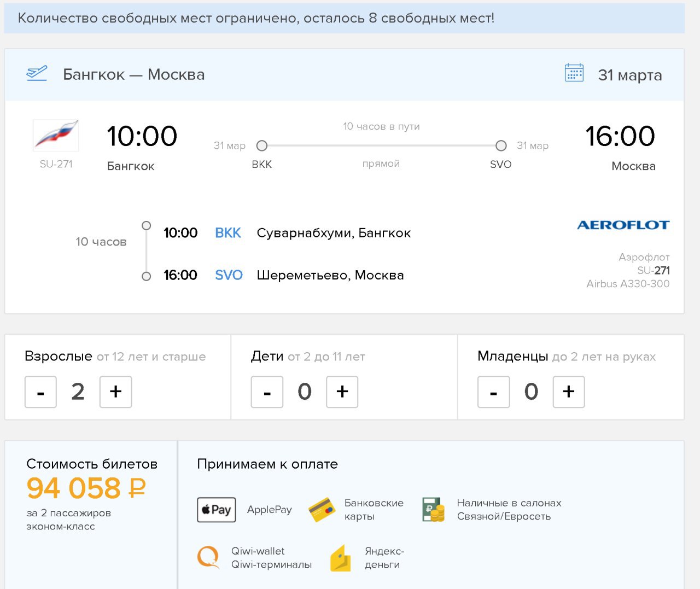The width and height of the screenshot is (700, 589).
Task: Click the Бангкок — Москва route heading
Action: tap(134, 74)
